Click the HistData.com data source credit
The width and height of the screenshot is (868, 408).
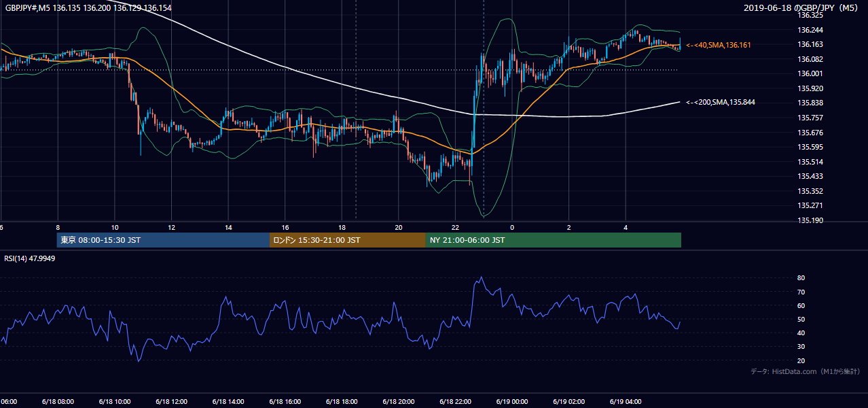click(x=806, y=371)
